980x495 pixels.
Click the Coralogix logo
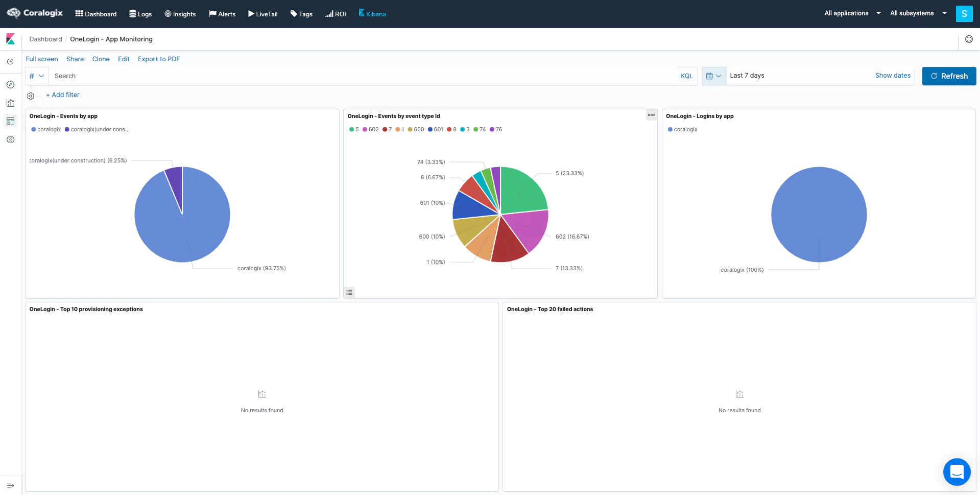tap(34, 13)
